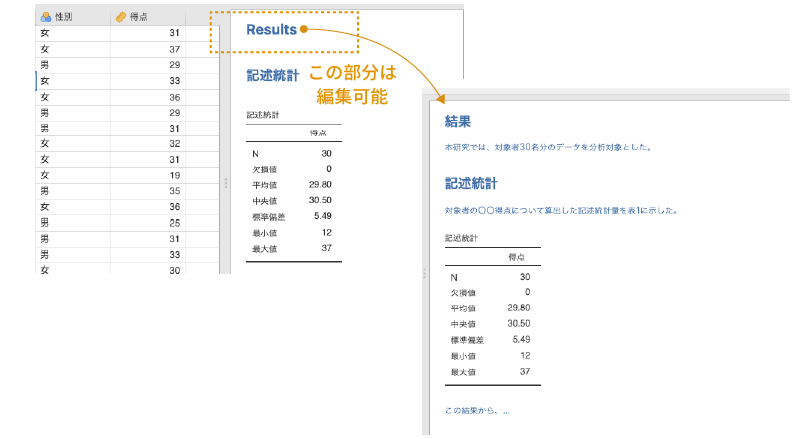Image resolution: width=800 pixels, height=439 pixels.
Task: Grab the splitter handle left of Results panel
Action: (x=226, y=182)
